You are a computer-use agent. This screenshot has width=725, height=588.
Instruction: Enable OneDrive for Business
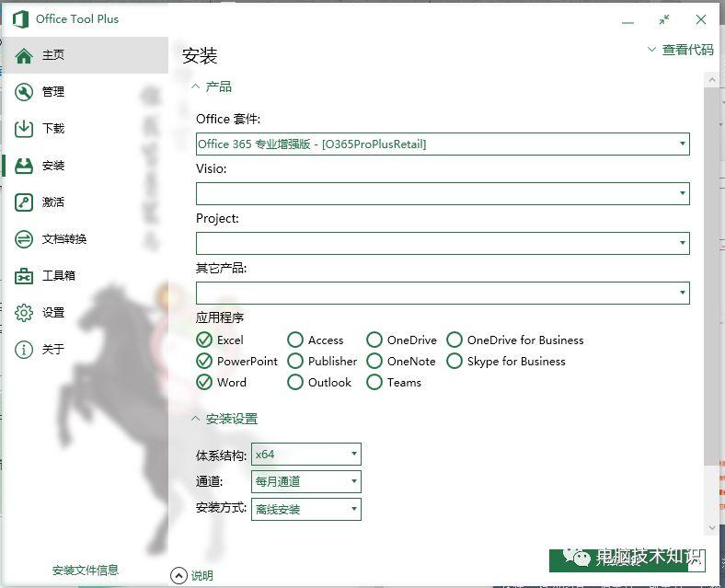tap(455, 340)
